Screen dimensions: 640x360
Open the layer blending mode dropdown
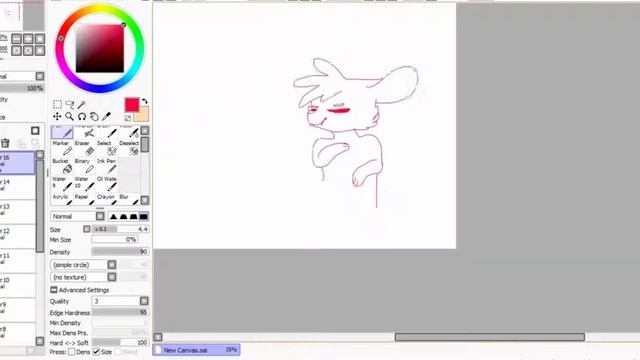tap(40, 76)
